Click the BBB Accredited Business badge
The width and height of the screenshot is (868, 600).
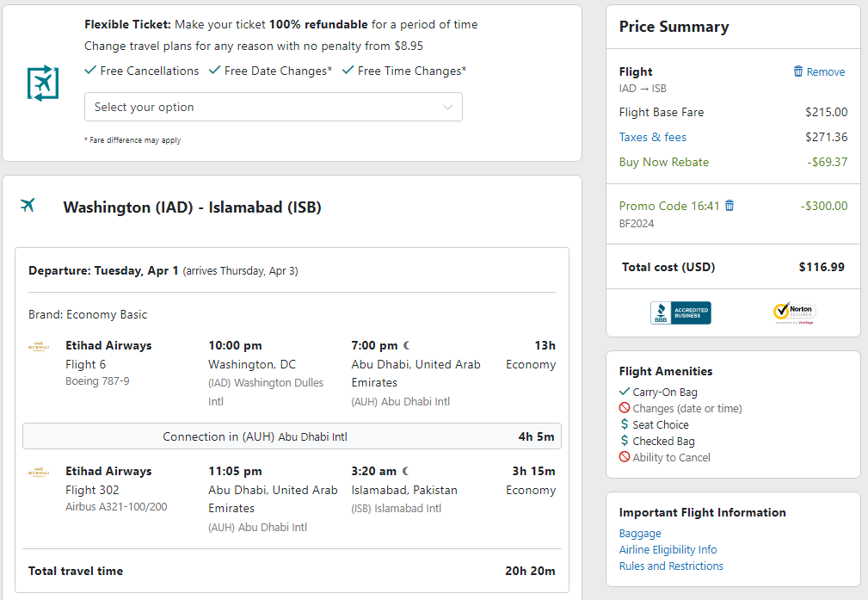(x=680, y=313)
